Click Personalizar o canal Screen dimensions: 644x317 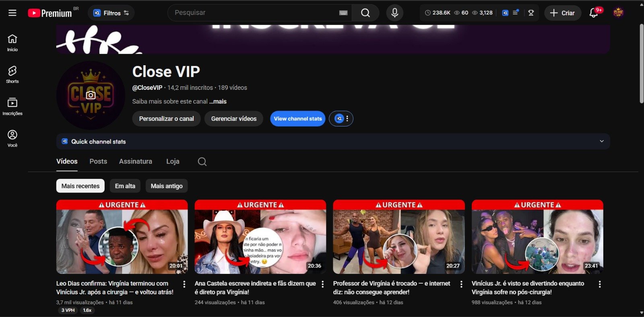click(166, 118)
